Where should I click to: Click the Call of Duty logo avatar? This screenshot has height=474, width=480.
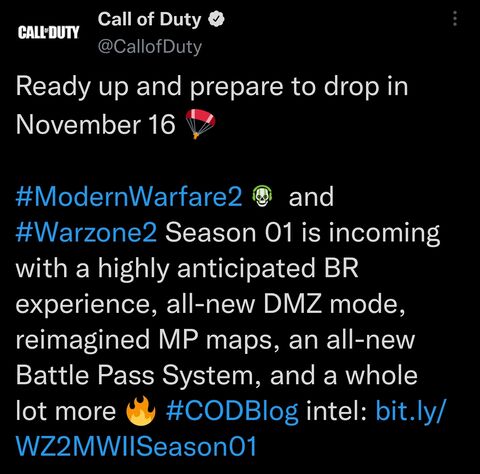(49, 32)
